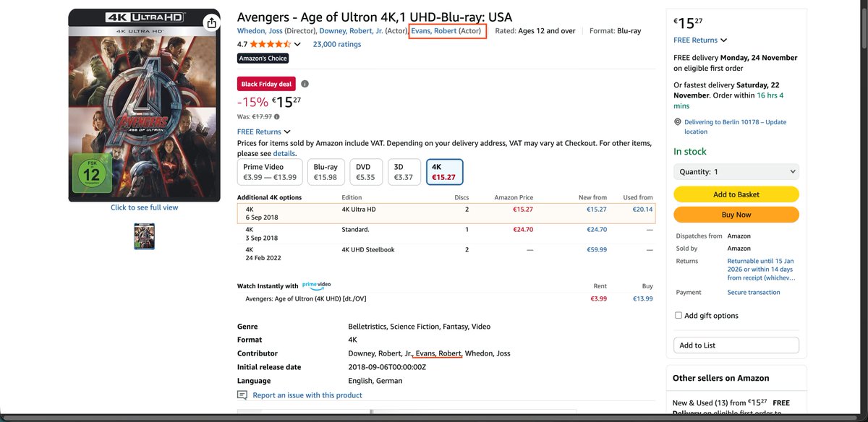Image resolution: width=868 pixels, height=422 pixels.
Task: Click the location pin delivery icon
Action: click(678, 122)
